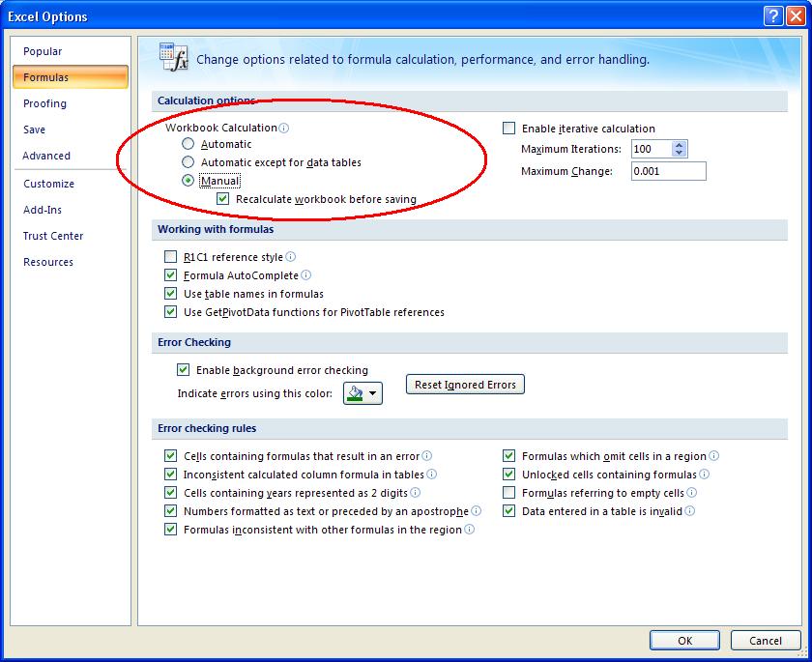Screen dimensions: 812x662
Task: Toggle cells containing formulas resulting in error
Action: (170, 455)
